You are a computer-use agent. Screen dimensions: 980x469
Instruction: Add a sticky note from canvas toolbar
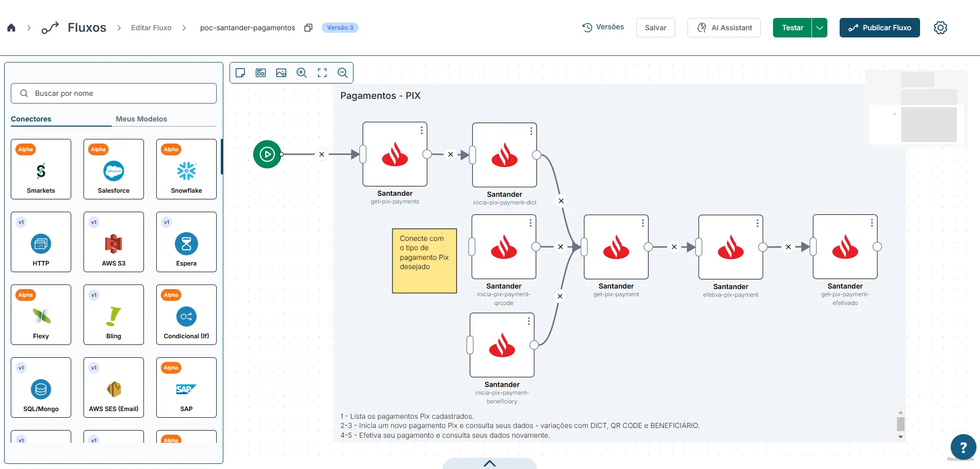coord(240,73)
